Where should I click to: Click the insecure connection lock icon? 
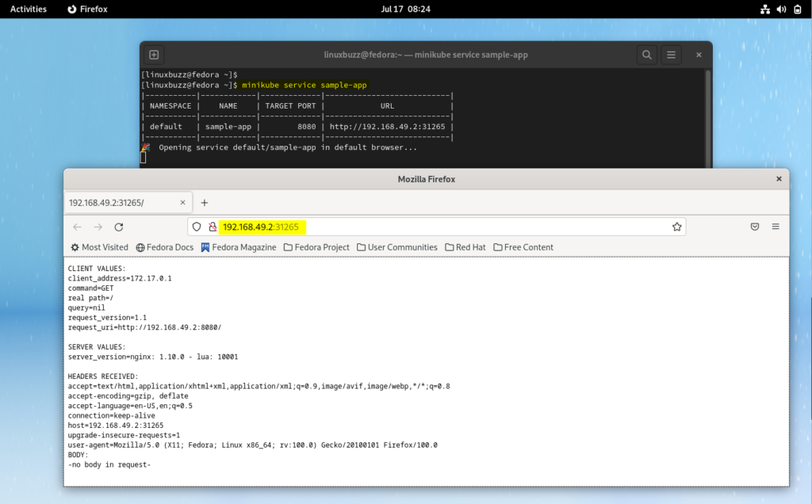coord(213,227)
